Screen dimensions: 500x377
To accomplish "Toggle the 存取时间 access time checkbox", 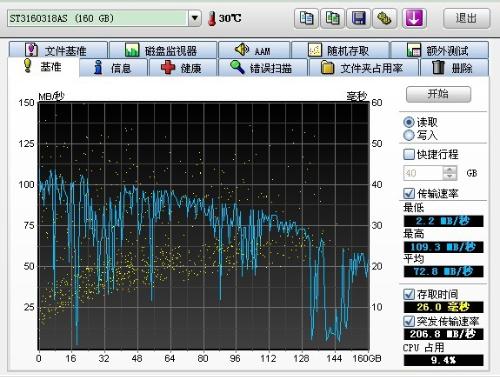I will 409,294.
